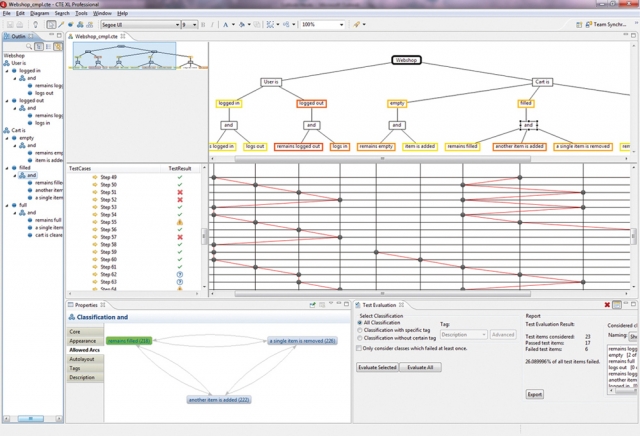640x436 pixels.
Task: Collapse the logged out tree node
Action: pos(7,100)
